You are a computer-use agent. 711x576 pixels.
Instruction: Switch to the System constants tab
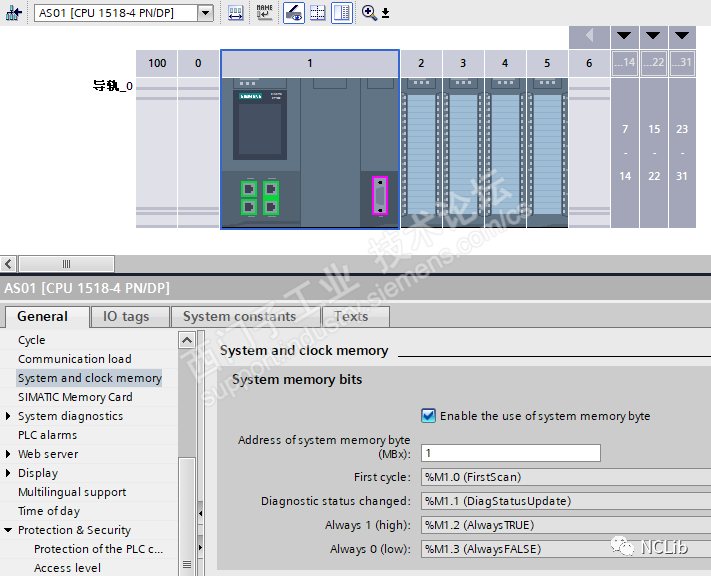coord(239,316)
